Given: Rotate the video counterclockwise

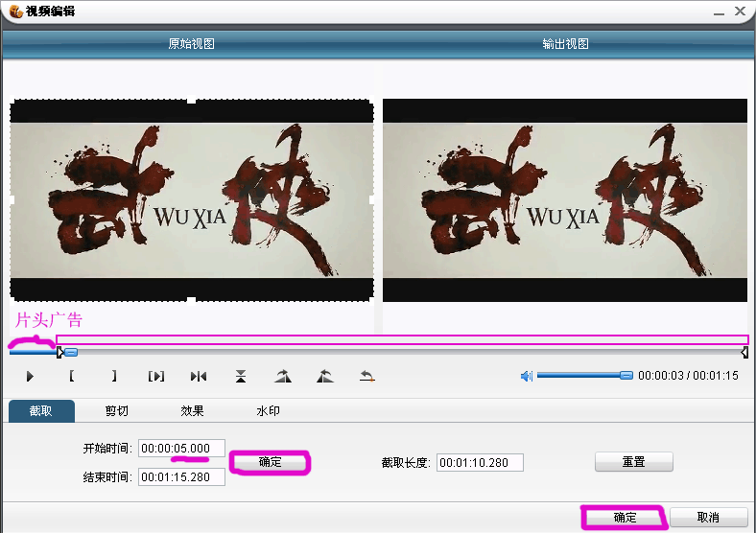Looking at the screenshot, I should click(325, 377).
